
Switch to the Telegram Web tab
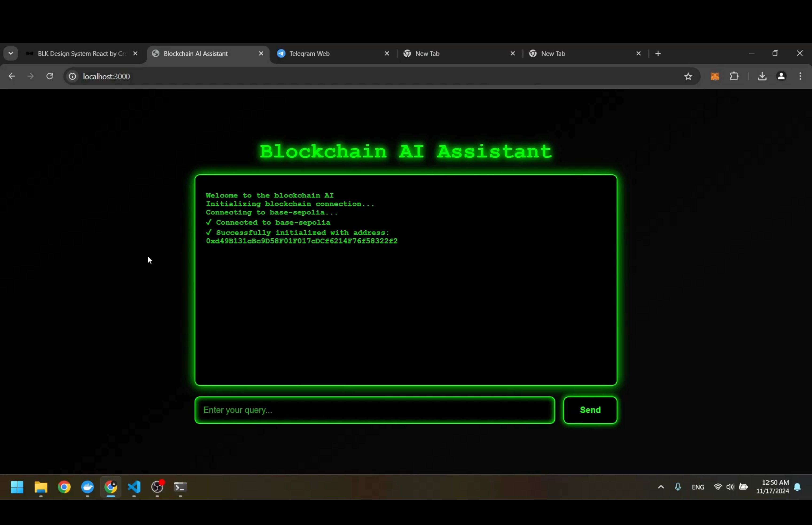click(333, 54)
